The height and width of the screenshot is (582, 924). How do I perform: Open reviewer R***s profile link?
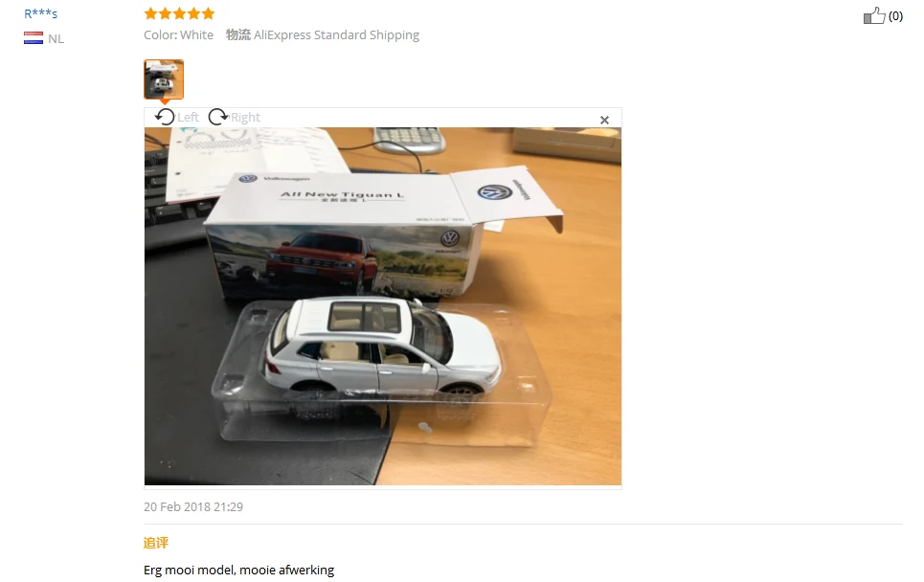click(40, 13)
